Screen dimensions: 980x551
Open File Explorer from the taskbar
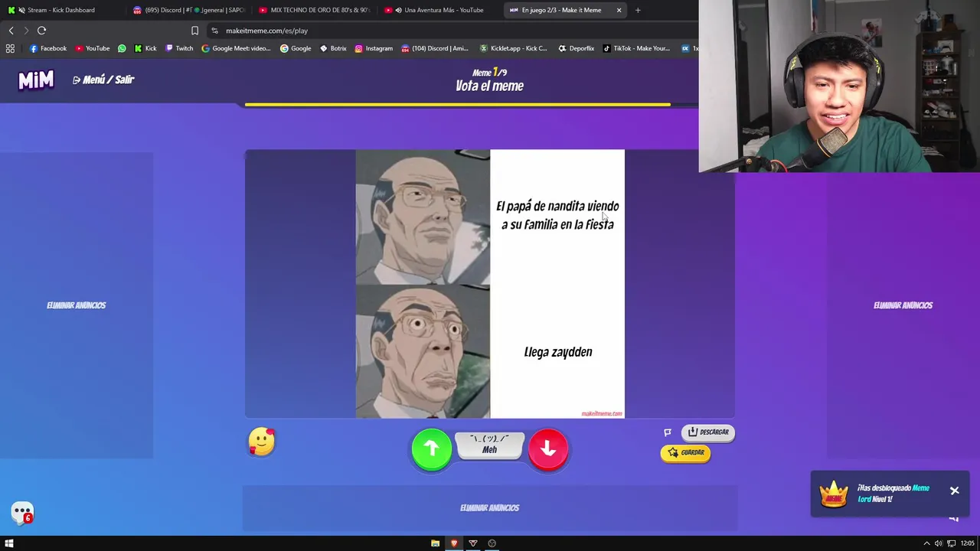435,543
